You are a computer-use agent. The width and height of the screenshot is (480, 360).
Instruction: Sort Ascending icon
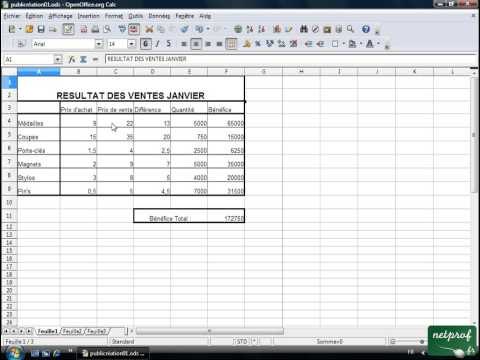(250, 29)
